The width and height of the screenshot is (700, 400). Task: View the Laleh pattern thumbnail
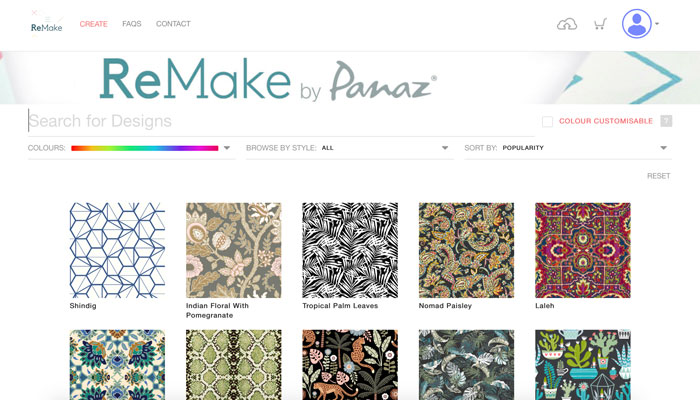[582, 250]
